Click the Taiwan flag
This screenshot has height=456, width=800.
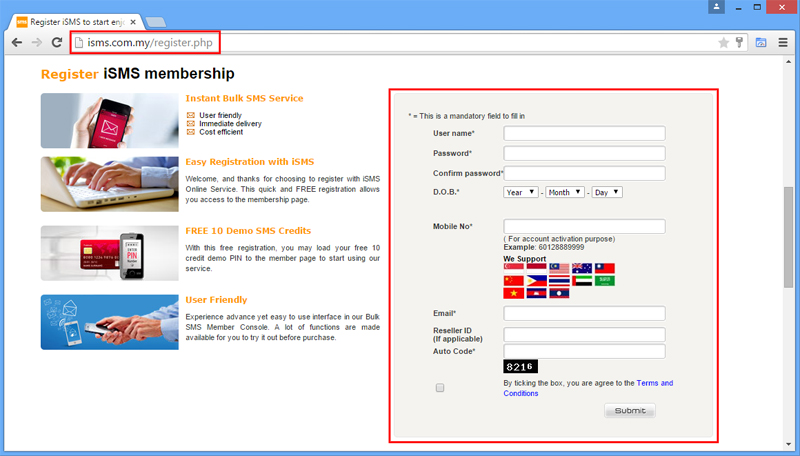(x=605, y=268)
